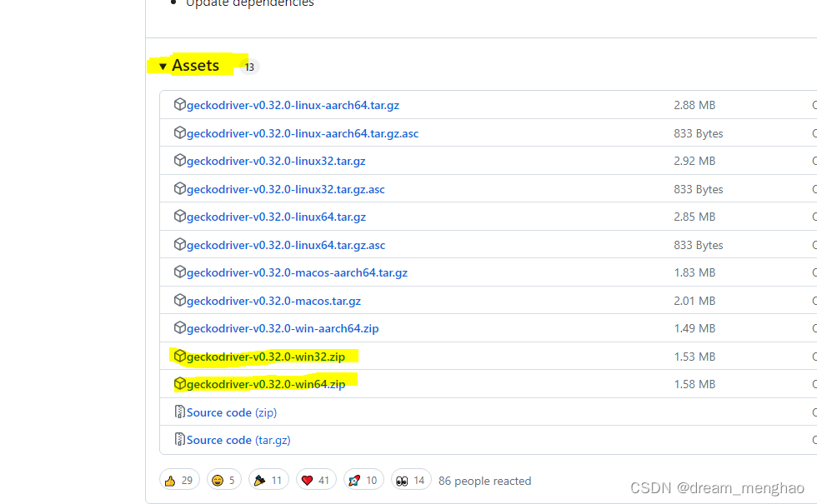
Task: Click 833 Bytes for linux32.tar.gz.asc
Action: coord(699,190)
